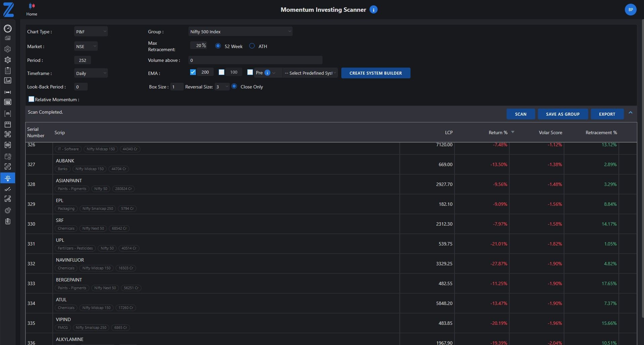Click the Nifty Next 50 tag under SRF
This screenshot has height=345, width=644.
tap(93, 228)
